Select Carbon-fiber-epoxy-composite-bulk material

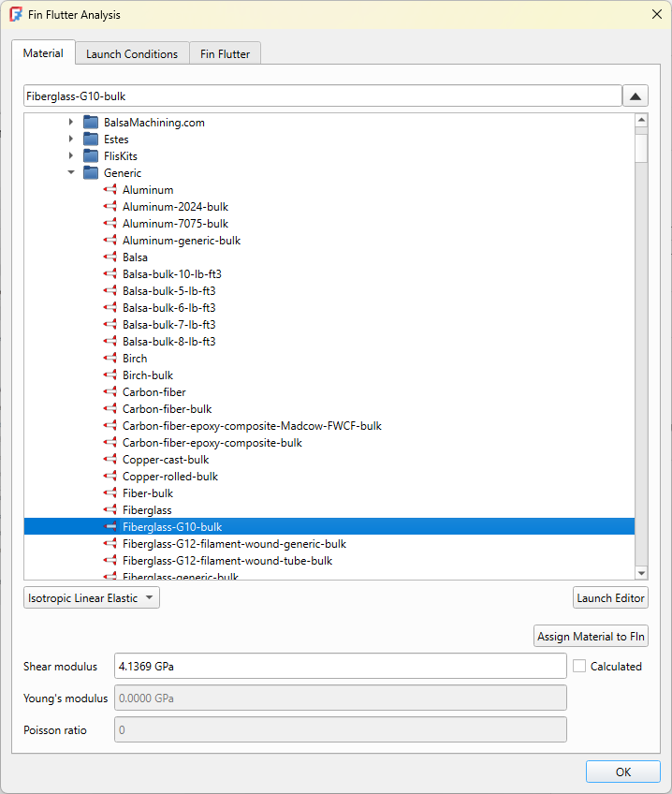[212, 443]
